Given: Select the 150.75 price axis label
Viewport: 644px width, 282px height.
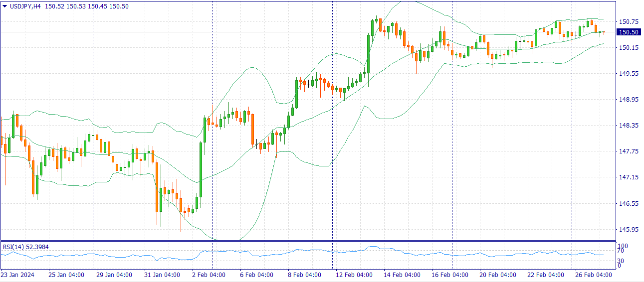Looking at the screenshot, I should pos(628,22).
